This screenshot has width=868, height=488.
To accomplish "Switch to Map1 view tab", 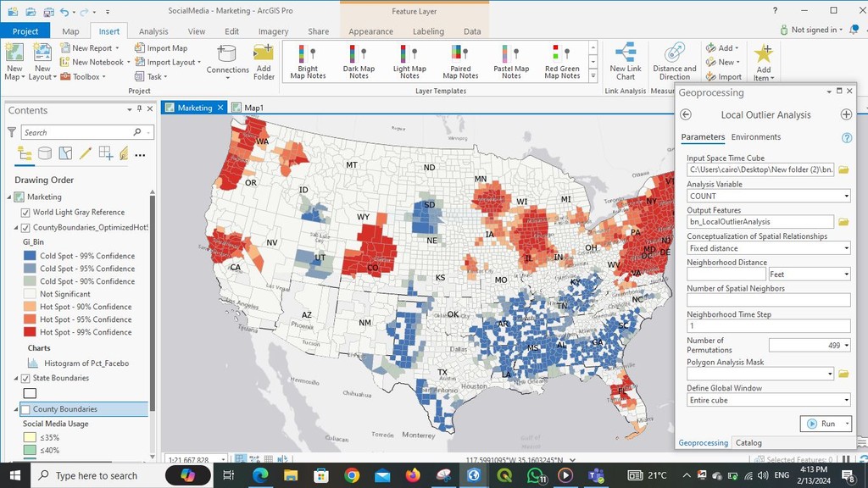I will 248,108.
